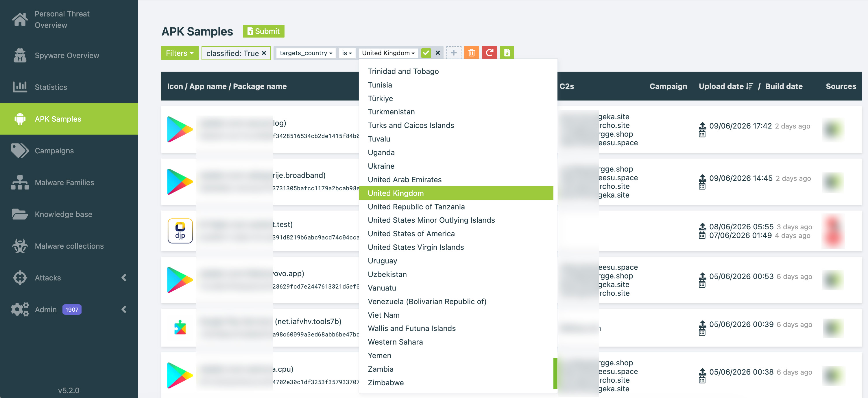Click Play Store icon of the 17:42 sample
Viewport: 868px width, 398px height.
pyautogui.click(x=180, y=129)
